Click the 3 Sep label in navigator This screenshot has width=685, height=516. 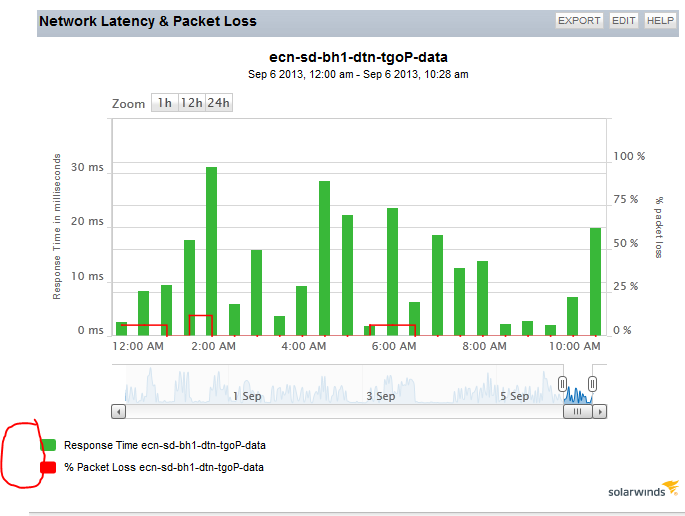pos(381,396)
